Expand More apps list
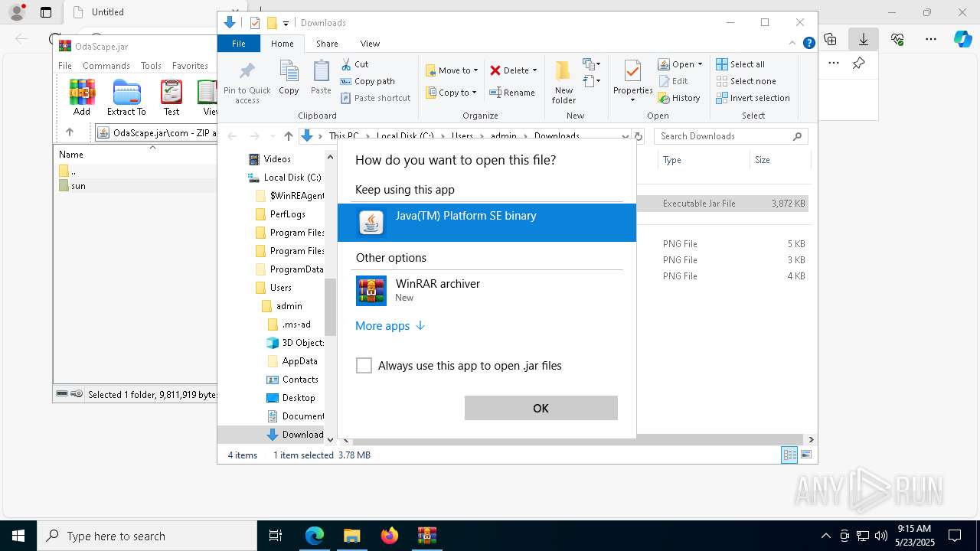 [x=390, y=326]
